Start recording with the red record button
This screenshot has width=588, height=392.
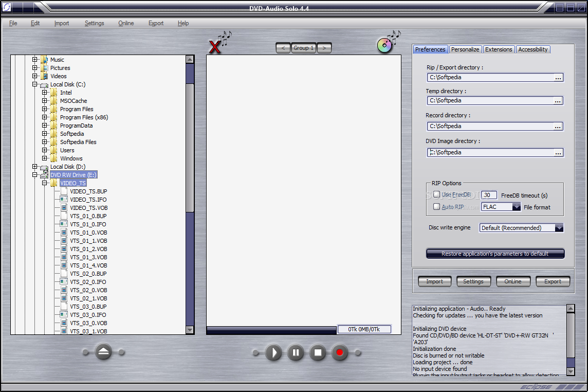click(x=340, y=352)
